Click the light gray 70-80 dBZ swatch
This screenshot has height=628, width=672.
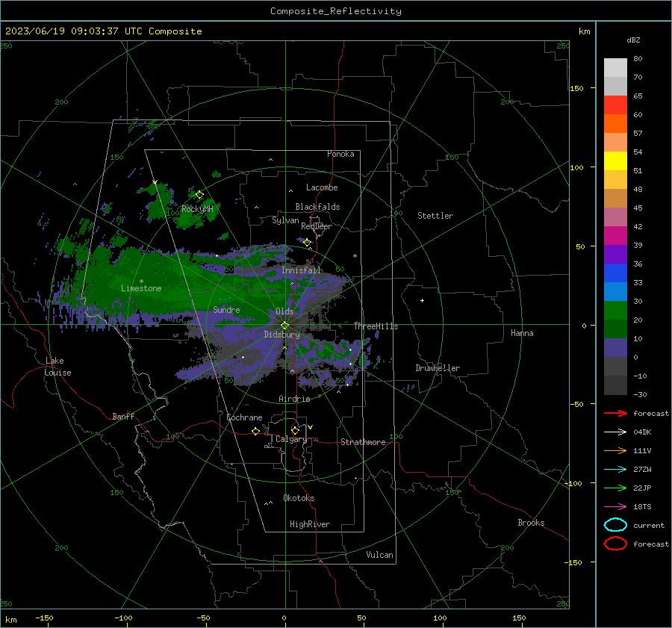pyautogui.click(x=615, y=68)
